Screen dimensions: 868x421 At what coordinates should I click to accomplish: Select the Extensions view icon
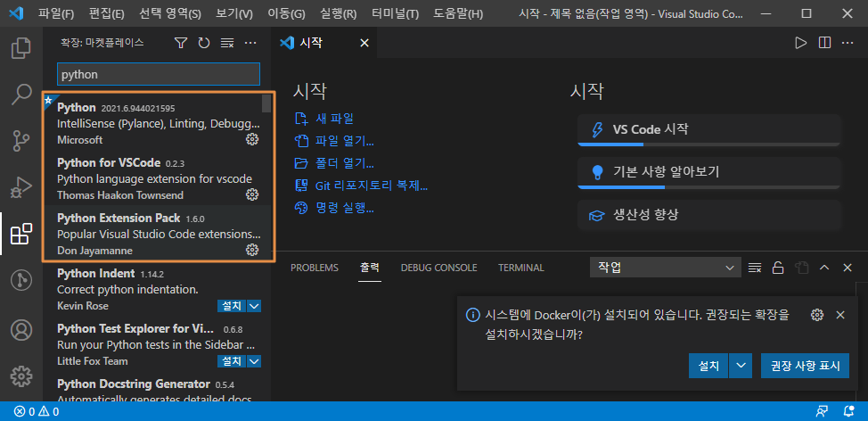coord(21,235)
